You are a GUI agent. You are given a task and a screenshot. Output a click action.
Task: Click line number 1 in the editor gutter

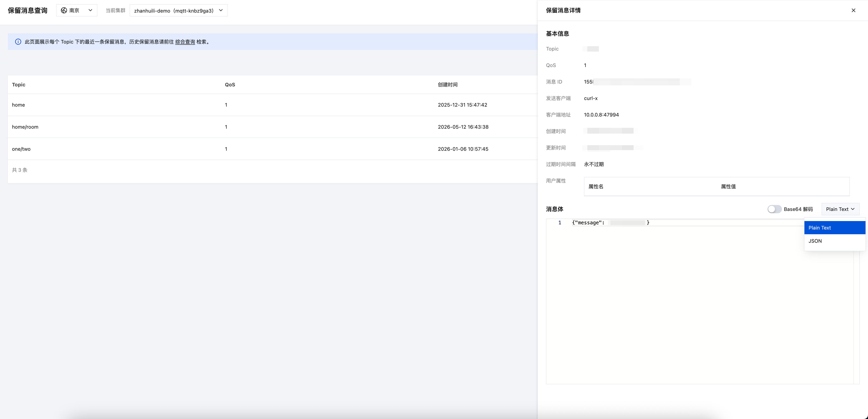(560, 222)
